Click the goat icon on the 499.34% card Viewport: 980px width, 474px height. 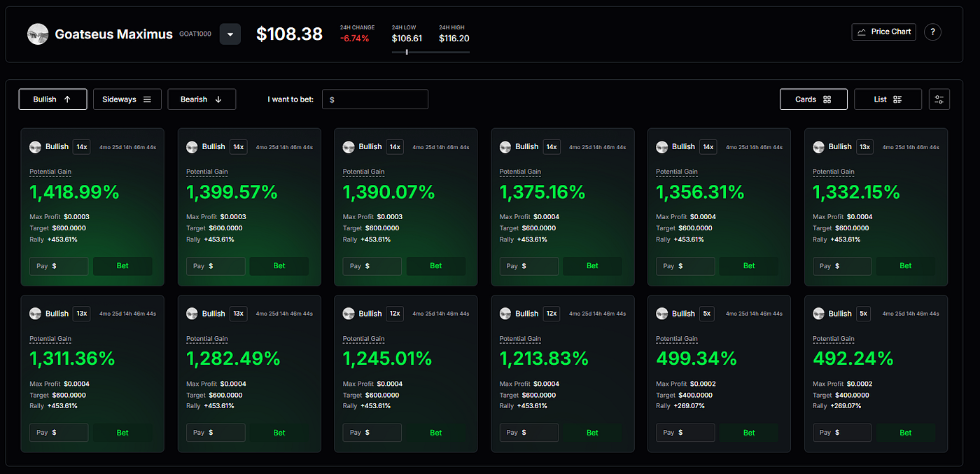[662, 314]
